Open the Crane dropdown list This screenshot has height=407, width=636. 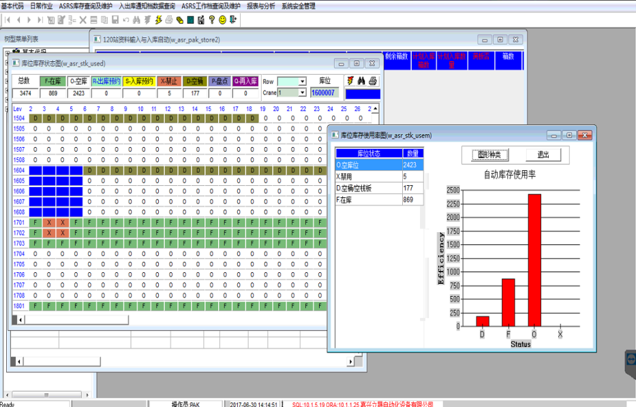(x=302, y=93)
